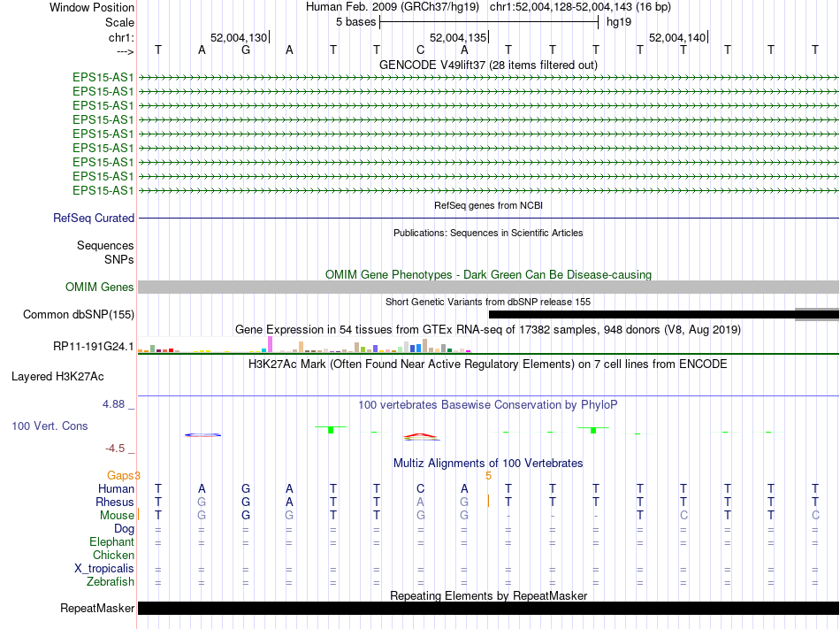
Task: Click the ---> strand direction arrow label
Action: point(125,51)
